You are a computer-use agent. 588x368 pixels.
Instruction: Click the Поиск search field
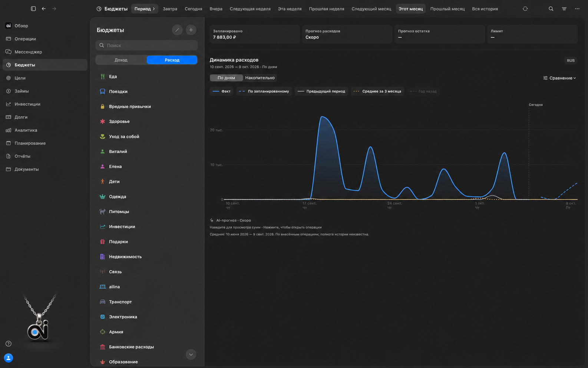(146, 45)
